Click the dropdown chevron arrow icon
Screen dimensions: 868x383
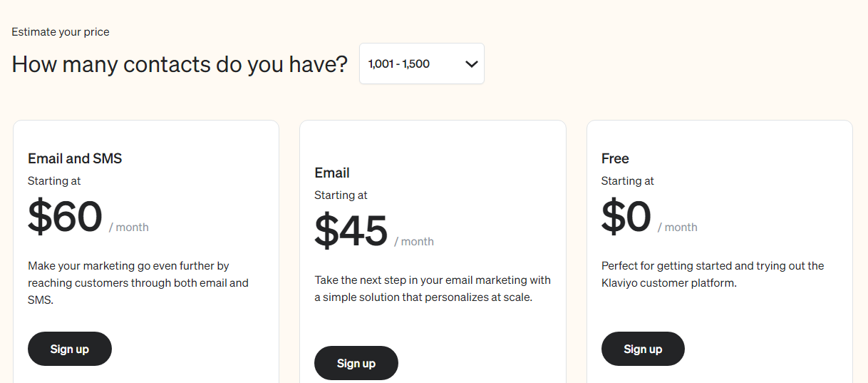pyautogui.click(x=471, y=64)
